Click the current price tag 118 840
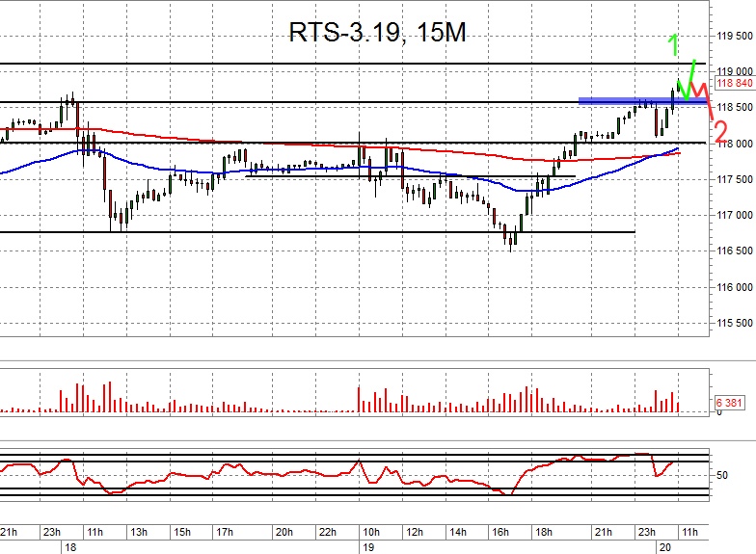The height and width of the screenshot is (554, 756). click(735, 83)
